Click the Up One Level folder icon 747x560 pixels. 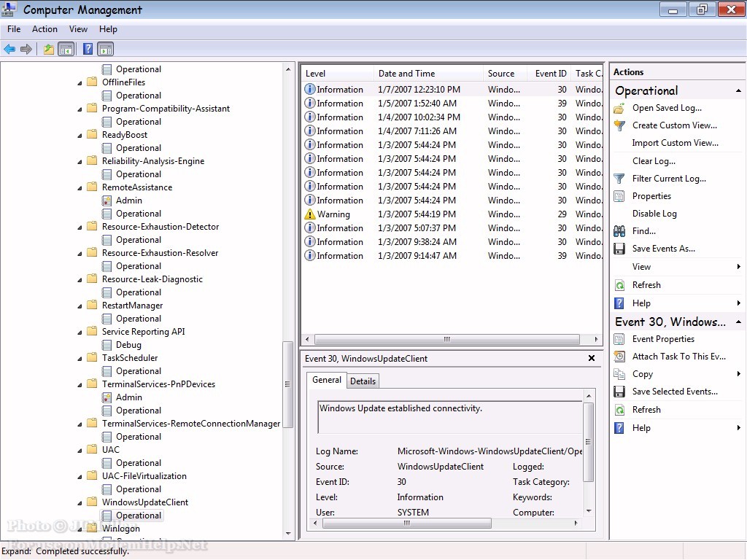pyautogui.click(x=49, y=49)
